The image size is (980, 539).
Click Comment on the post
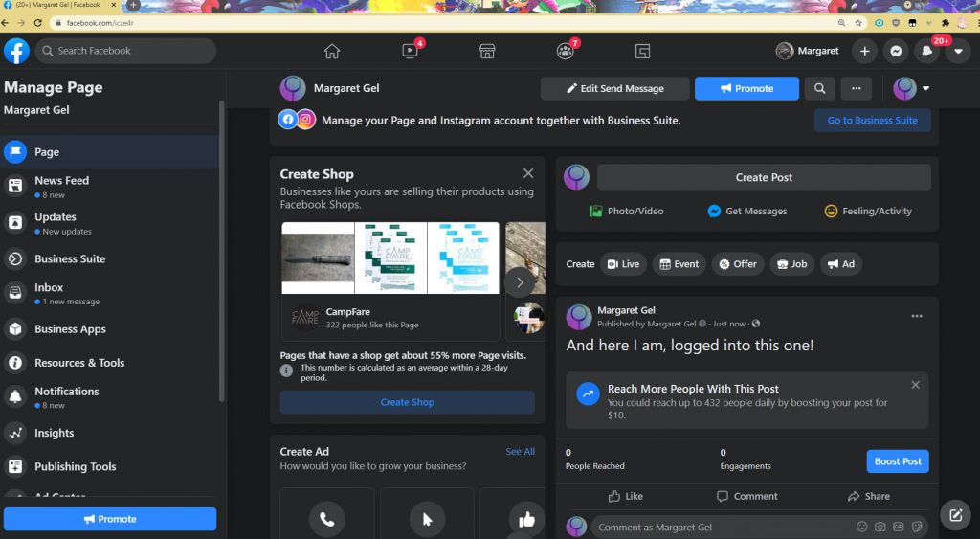pyautogui.click(x=746, y=497)
